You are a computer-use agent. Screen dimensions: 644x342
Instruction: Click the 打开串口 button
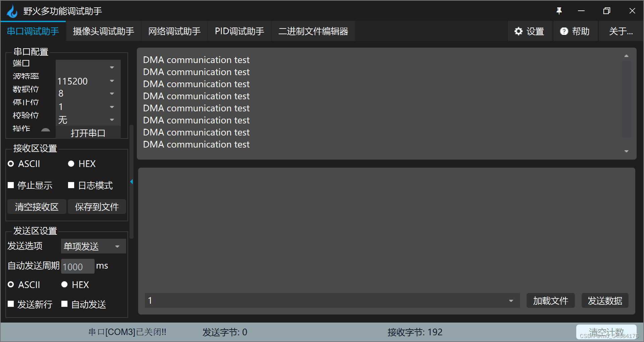(88, 133)
